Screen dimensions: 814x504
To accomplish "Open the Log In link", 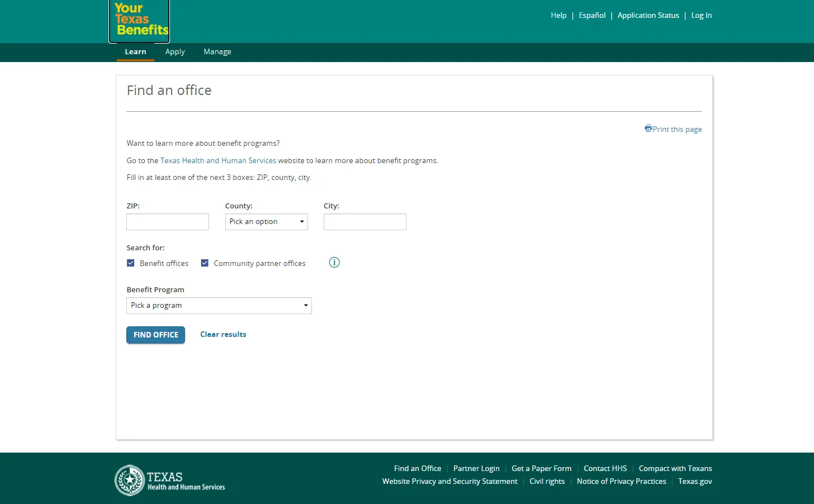I will (x=702, y=16).
